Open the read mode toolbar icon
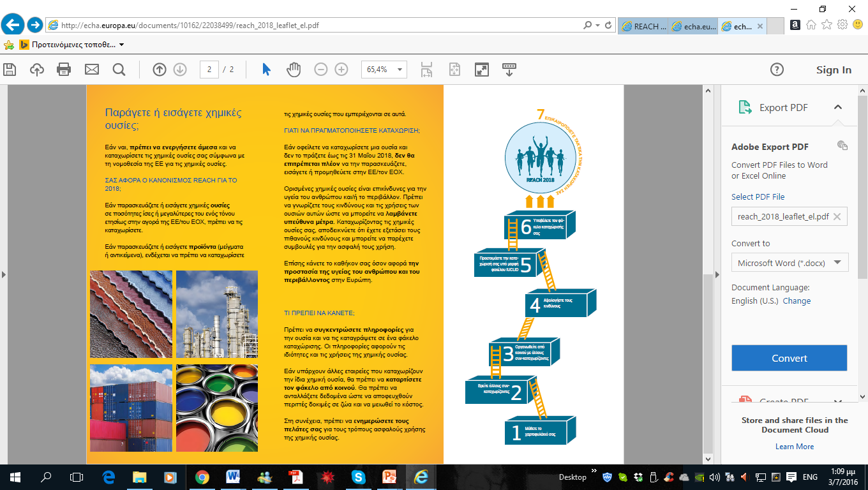868x490 pixels. click(509, 70)
